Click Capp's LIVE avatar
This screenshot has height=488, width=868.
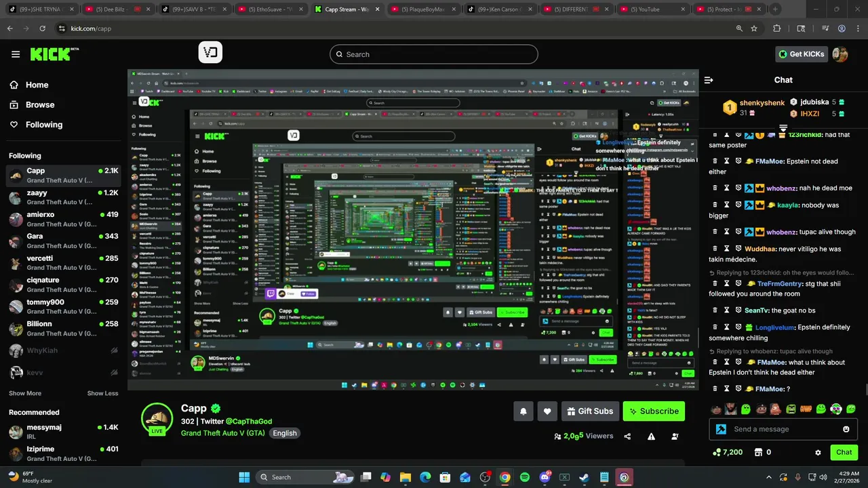[157, 419]
